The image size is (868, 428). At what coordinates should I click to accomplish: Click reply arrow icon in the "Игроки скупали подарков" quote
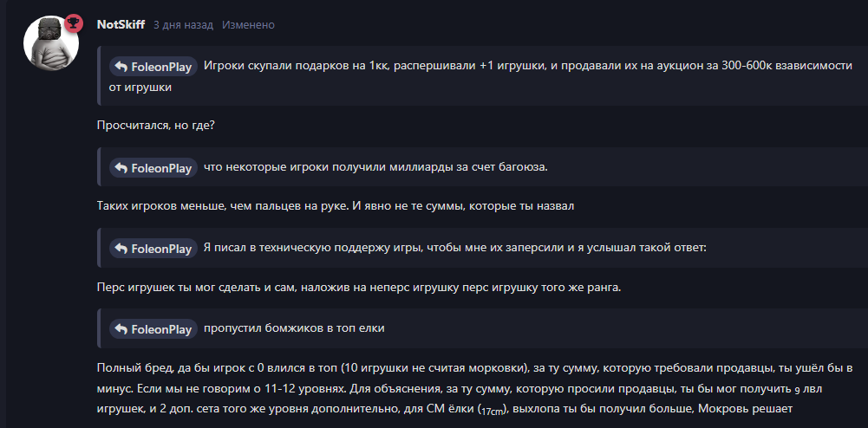click(121, 67)
